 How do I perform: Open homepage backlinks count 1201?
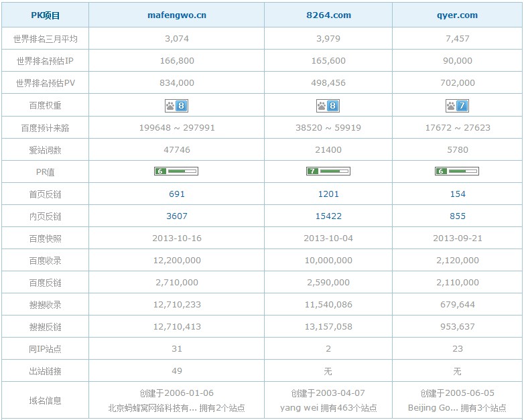(328, 194)
